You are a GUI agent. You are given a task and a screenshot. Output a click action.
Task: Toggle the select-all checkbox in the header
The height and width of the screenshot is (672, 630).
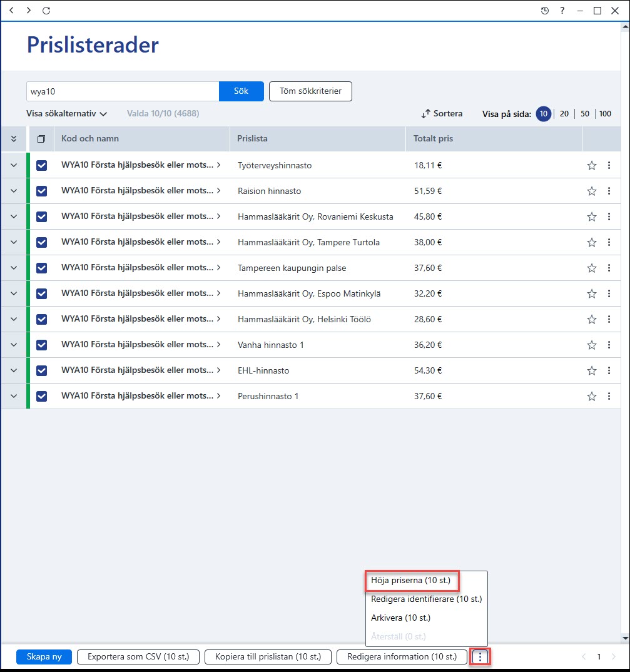(41, 139)
